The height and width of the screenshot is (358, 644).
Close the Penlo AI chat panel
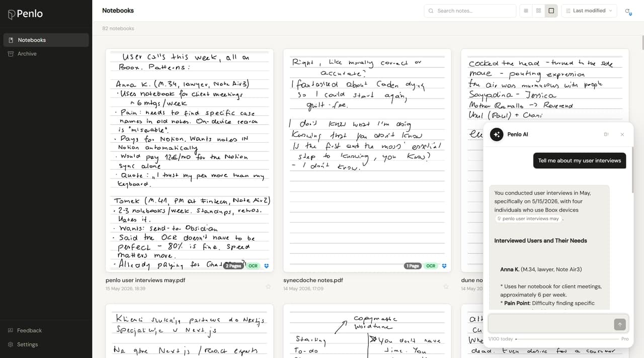pyautogui.click(x=622, y=134)
